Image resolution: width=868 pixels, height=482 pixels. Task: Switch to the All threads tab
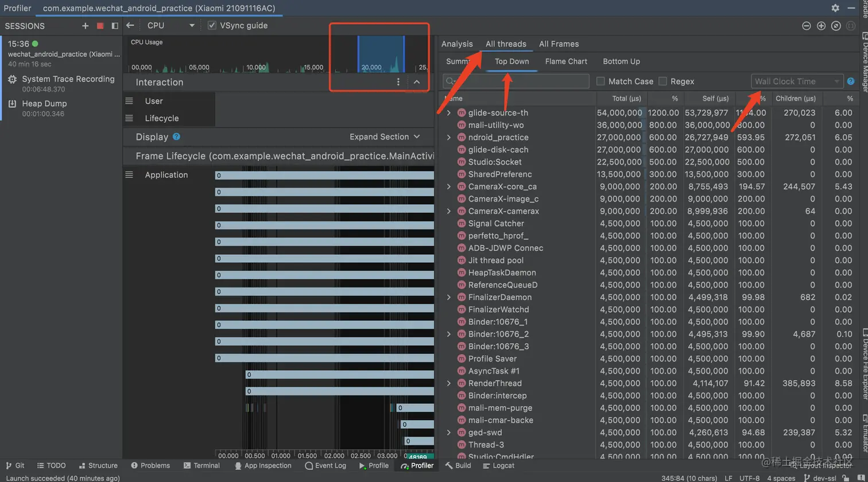(x=506, y=44)
